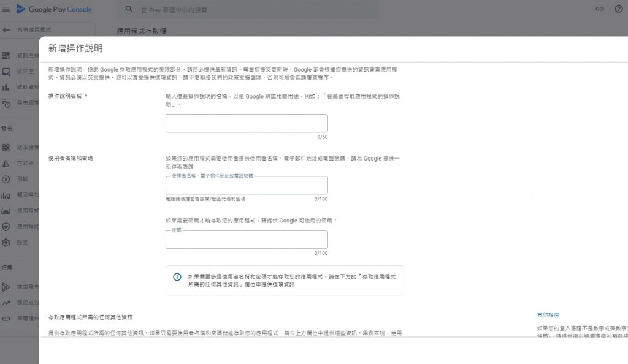
Task: Click the 操作說明名稱 name input field
Action: coord(247,123)
